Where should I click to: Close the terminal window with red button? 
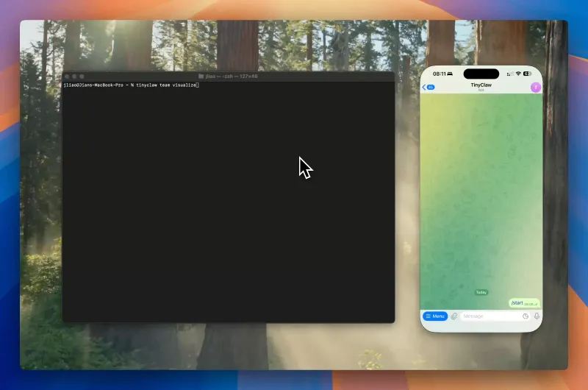click(68, 77)
